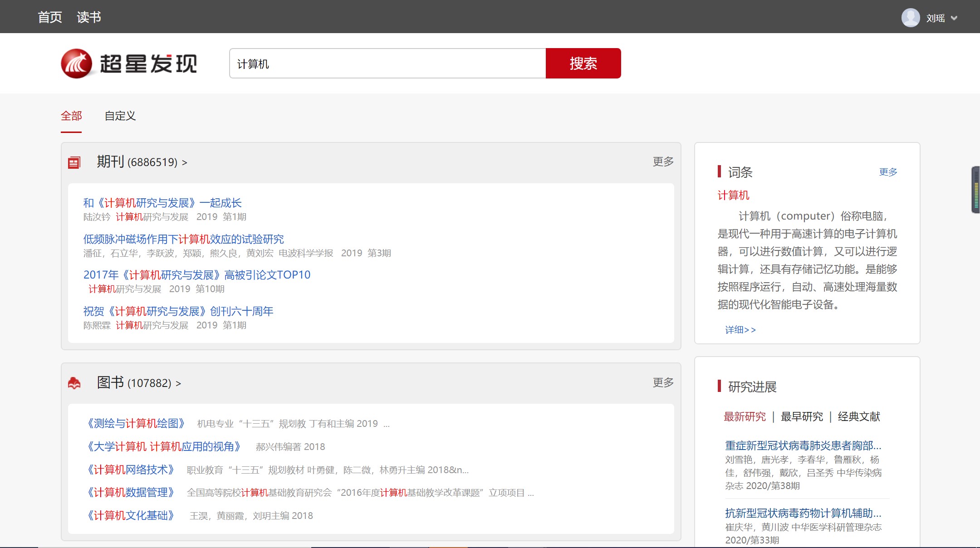980x548 pixels.
Task: Go to 首页 in top navigation
Action: tap(50, 17)
